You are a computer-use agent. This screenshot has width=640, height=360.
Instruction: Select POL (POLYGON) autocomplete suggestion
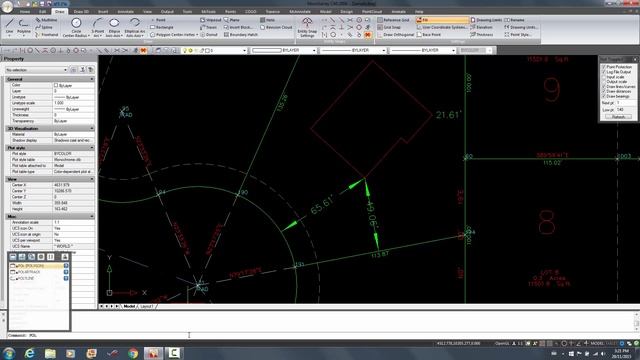pos(39,266)
